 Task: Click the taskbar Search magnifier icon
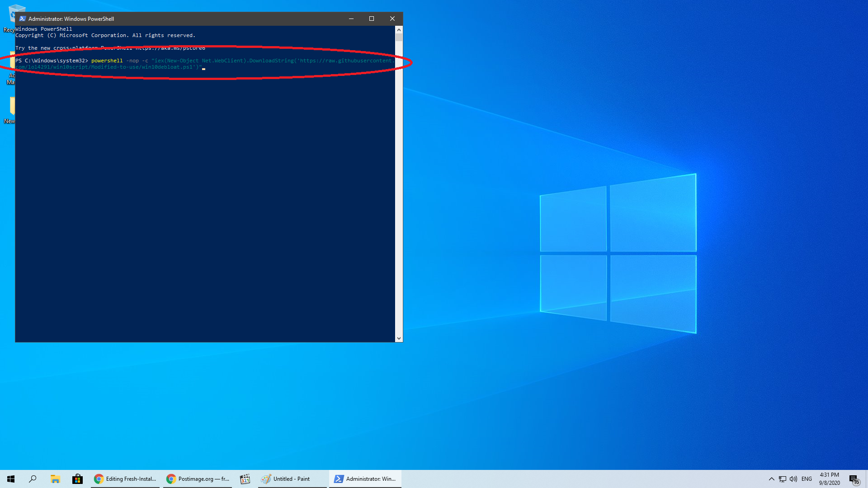click(x=33, y=479)
